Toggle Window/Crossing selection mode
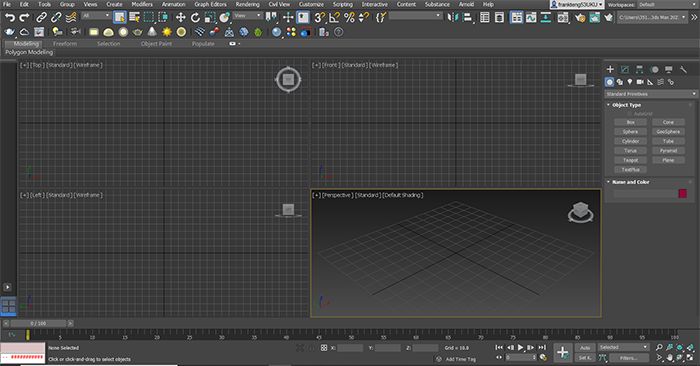Screen dimensions: 700x366 point(163,17)
